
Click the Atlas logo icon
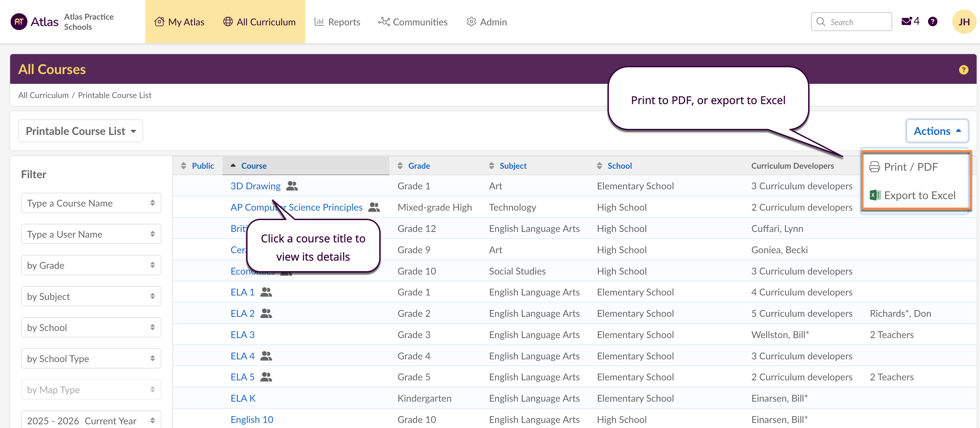(19, 22)
